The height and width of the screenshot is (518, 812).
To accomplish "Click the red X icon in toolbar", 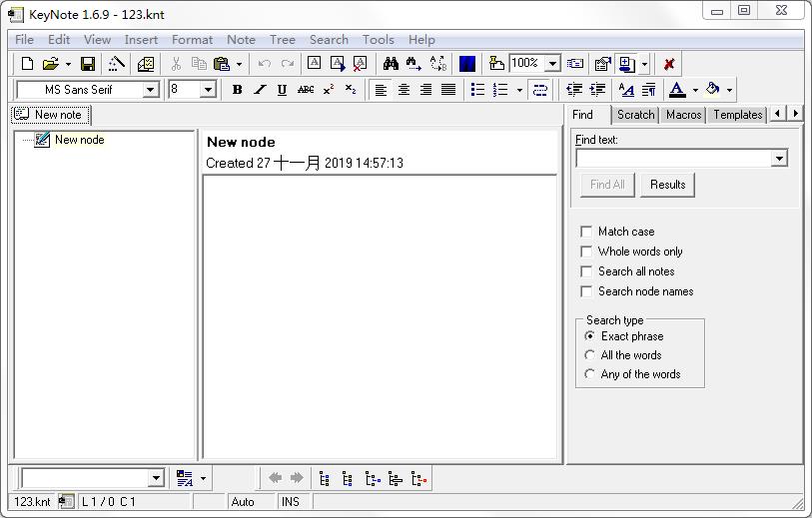I will [x=669, y=64].
